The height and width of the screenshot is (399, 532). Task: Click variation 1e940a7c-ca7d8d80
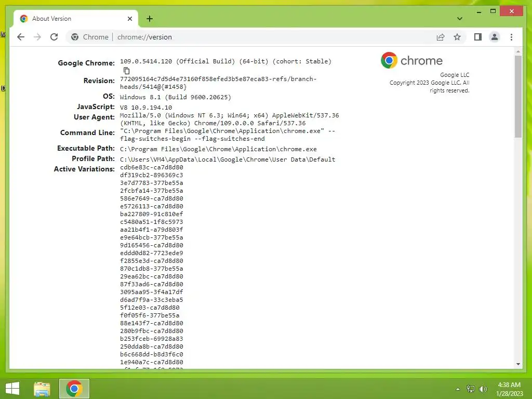point(151,362)
